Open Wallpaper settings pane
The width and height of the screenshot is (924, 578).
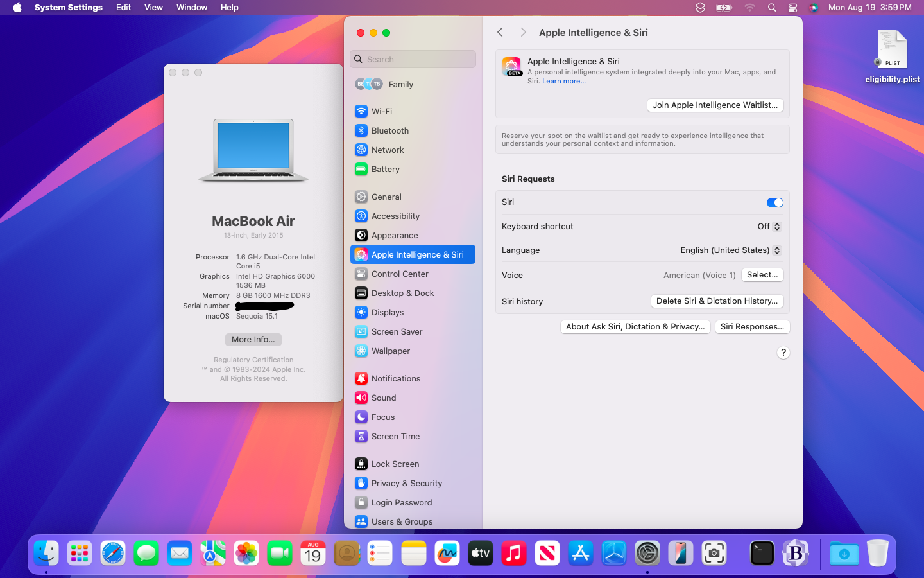(390, 351)
